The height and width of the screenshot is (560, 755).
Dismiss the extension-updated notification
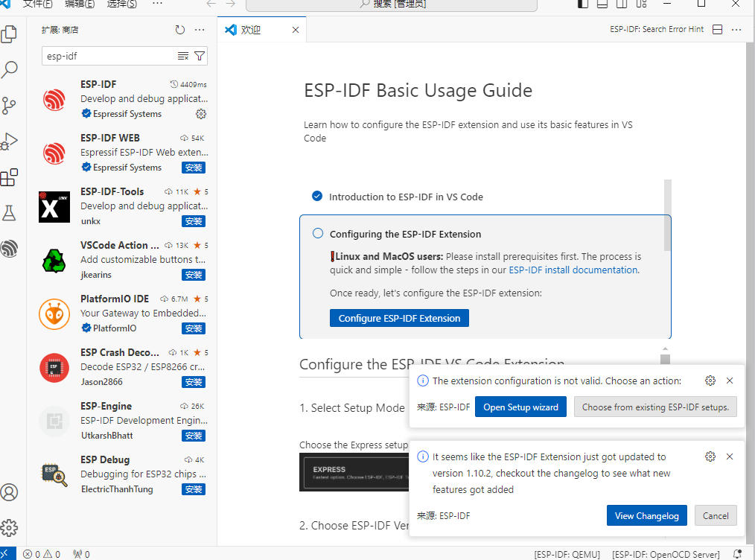pos(730,456)
